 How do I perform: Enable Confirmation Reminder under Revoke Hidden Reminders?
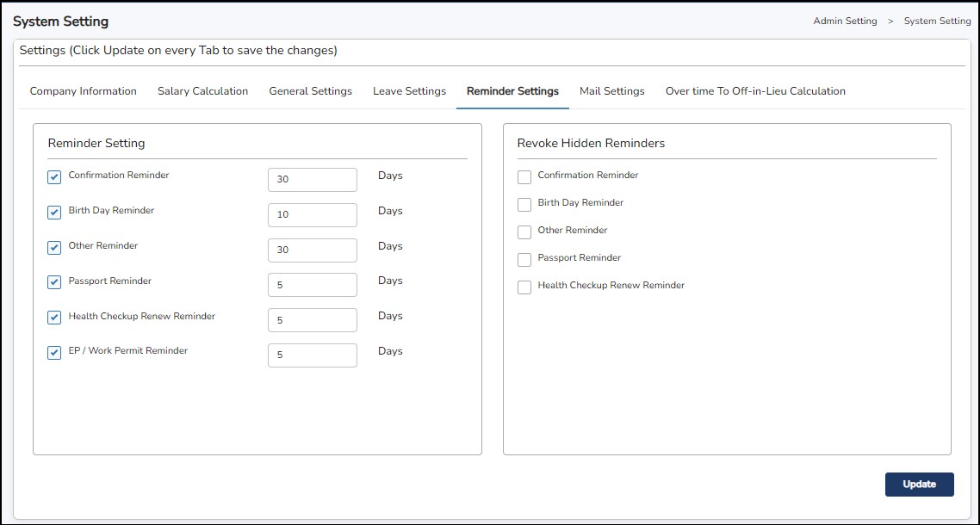[x=524, y=177]
